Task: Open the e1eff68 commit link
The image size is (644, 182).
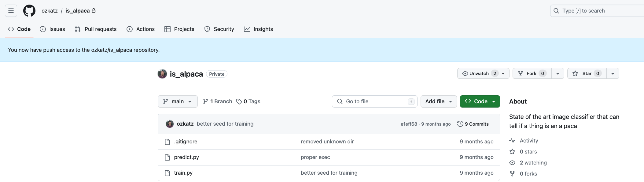Action: click(x=409, y=124)
